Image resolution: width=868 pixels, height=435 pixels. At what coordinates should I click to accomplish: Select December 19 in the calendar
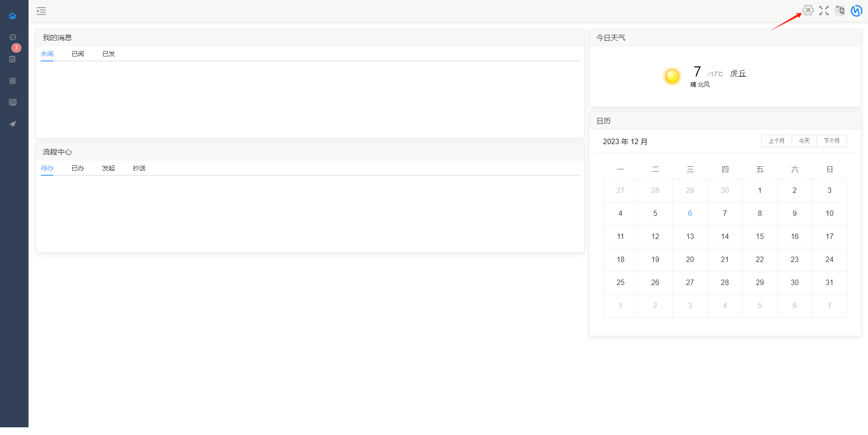tap(655, 259)
